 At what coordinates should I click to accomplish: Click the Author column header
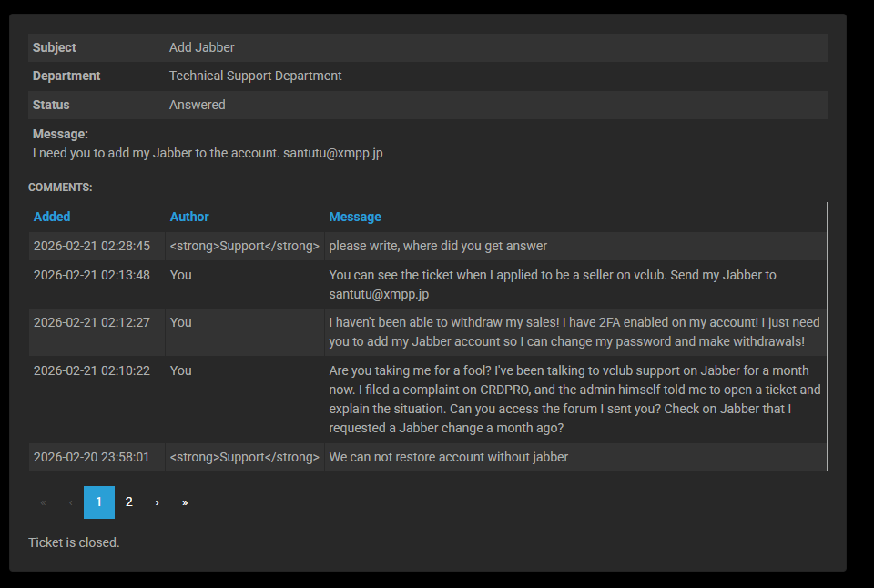[189, 217]
